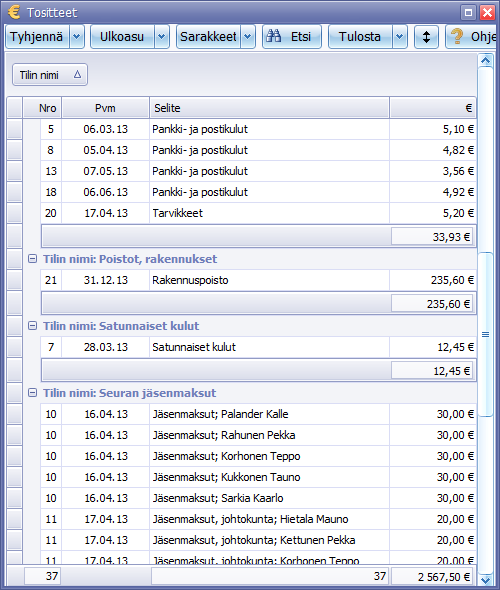The height and width of the screenshot is (590, 500).
Task: Select Jäsenmaksut; Rahunen Pekka row
Action: click(258, 435)
